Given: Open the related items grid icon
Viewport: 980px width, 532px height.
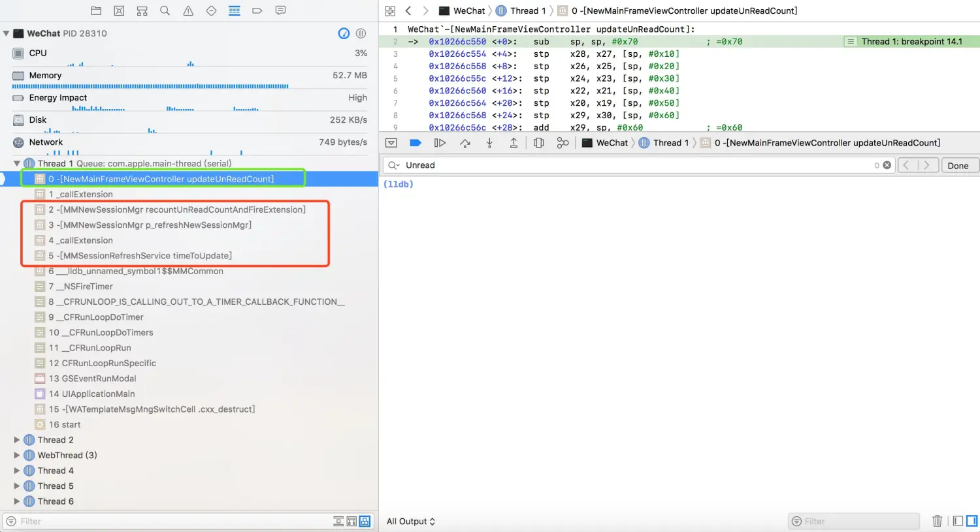Looking at the screenshot, I should [x=390, y=10].
